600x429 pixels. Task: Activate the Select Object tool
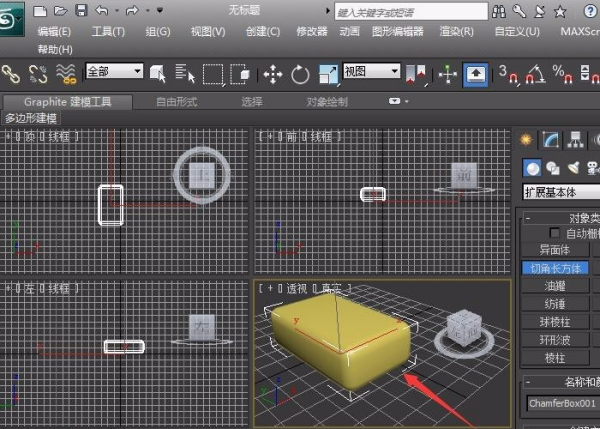click(x=157, y=73)
